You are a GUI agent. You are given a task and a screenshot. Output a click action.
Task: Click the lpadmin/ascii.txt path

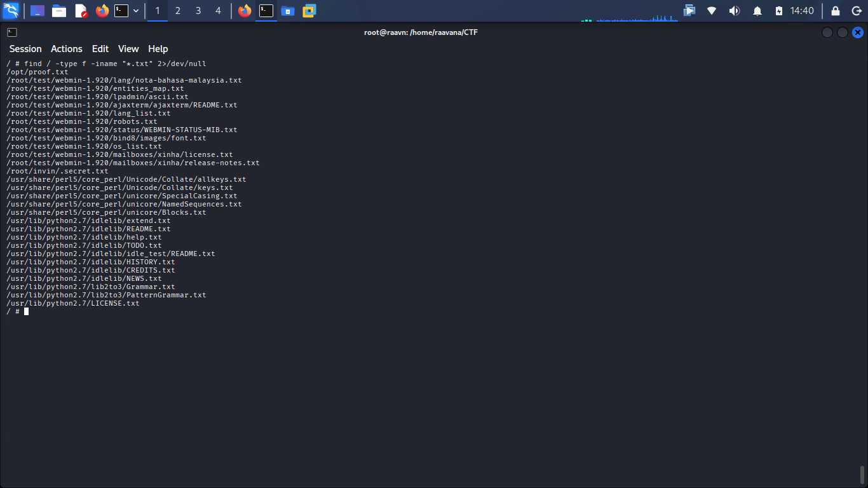(x=97, y=97)
